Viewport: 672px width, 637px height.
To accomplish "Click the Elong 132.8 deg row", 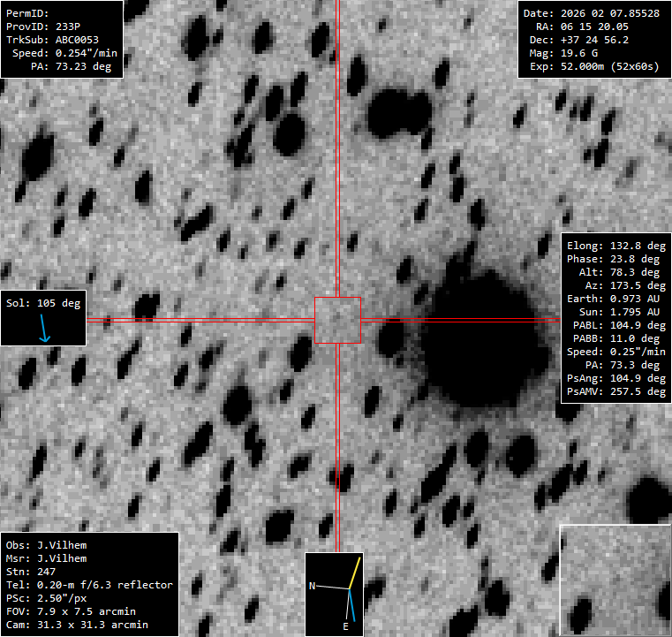I will click(615, 246).
